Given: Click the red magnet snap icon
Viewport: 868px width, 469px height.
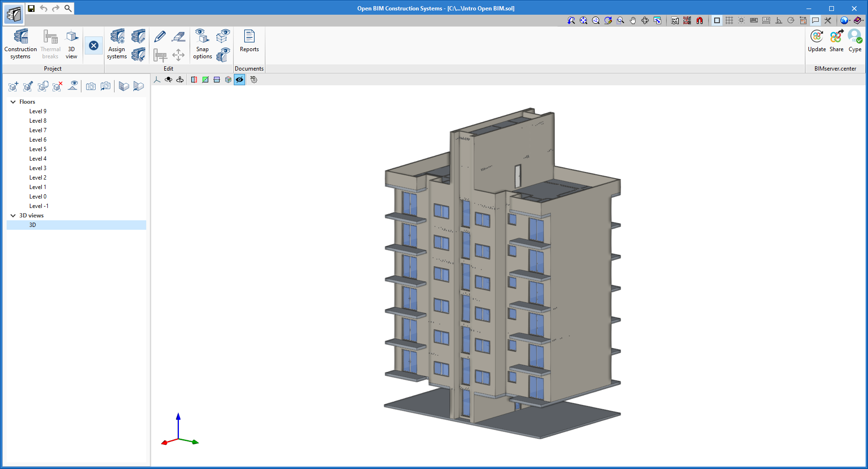Looking at the screenshot, I should click(700, 20).
